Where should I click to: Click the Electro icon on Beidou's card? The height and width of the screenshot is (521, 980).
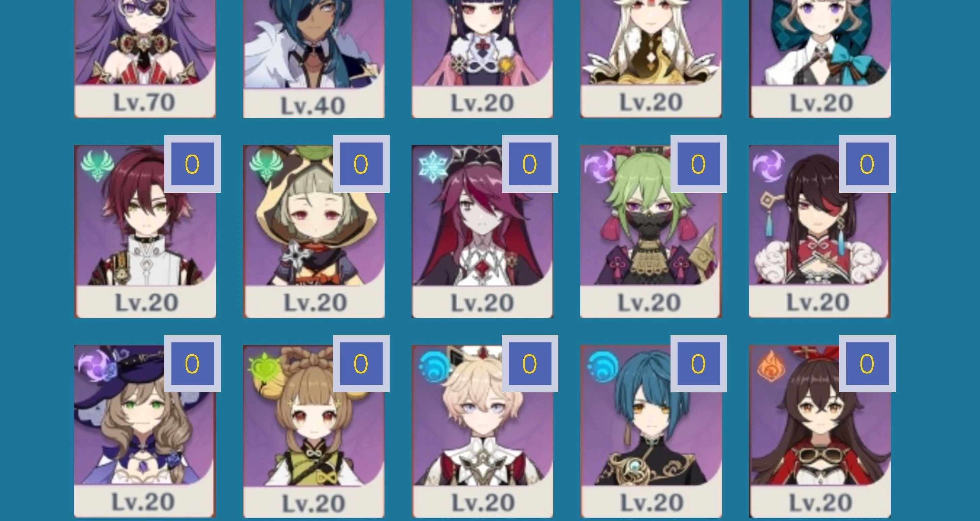click(769, 166)
